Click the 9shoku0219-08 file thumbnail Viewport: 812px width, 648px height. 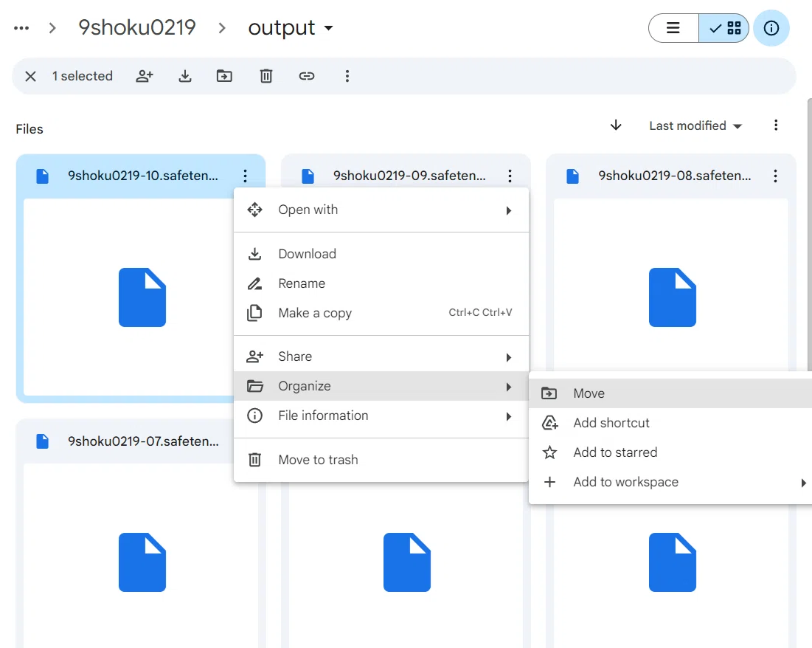pyautogui.click(x=671, y=285)
